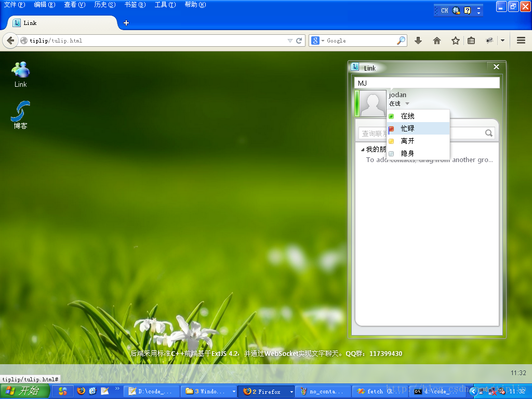Open the URL bar history dropdown arrow
Viewport: 532px width, 399px height.
tap(290, 41)
